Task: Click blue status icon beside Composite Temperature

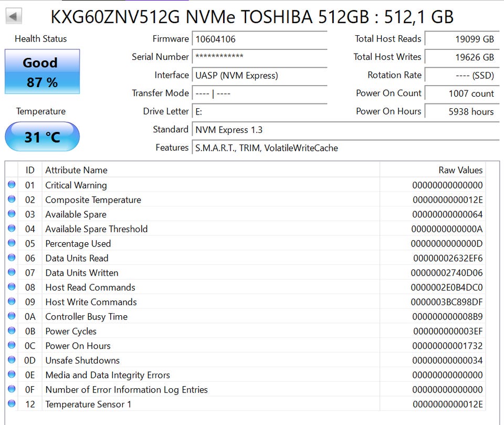Action: tap(12, 200)
